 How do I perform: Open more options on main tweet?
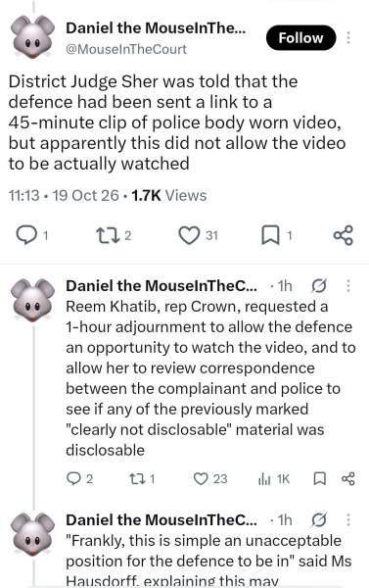click(x=348, y=38)
